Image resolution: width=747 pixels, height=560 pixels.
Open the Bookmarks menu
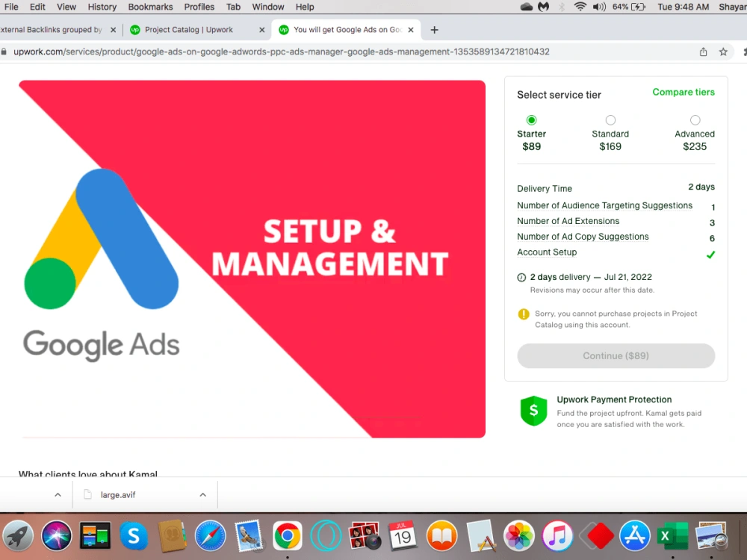tap(150, 7)
